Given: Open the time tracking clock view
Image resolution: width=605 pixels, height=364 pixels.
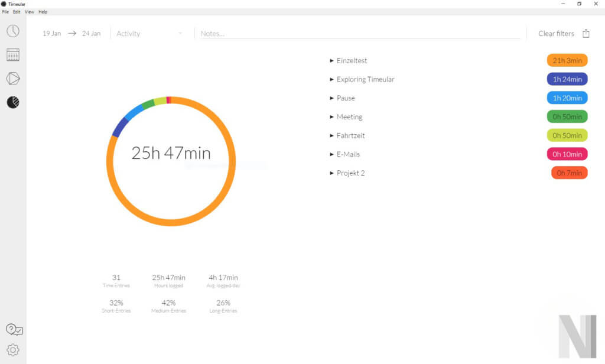Looking at the screenshot, I should click(13, 31).
